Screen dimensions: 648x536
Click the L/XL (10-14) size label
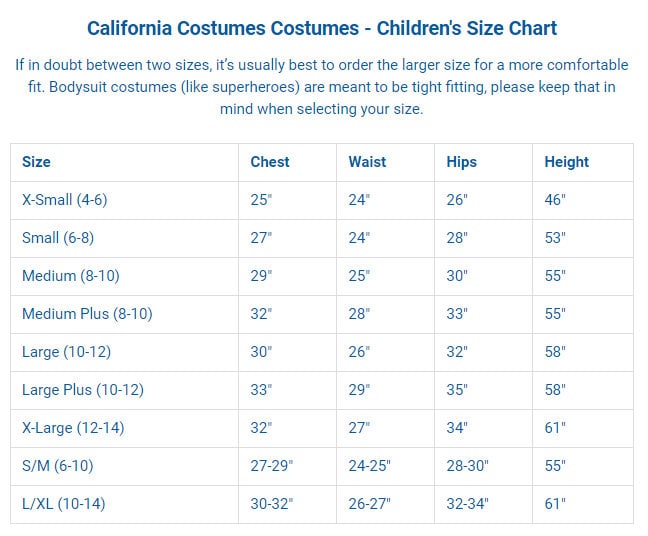64,504
